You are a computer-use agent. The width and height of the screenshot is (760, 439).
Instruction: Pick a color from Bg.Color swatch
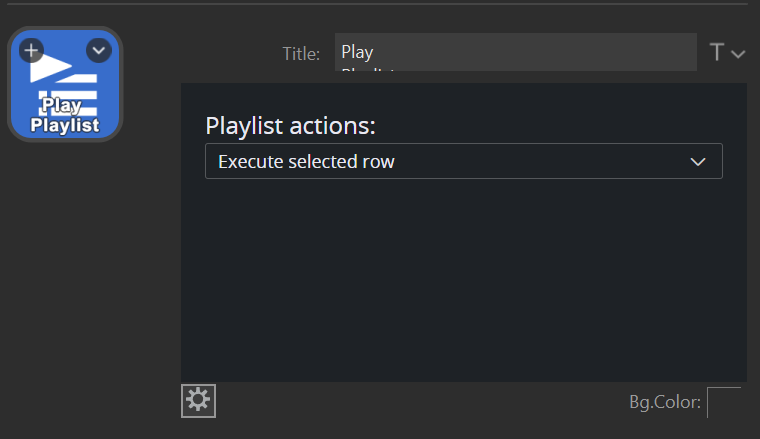[724, 402]
